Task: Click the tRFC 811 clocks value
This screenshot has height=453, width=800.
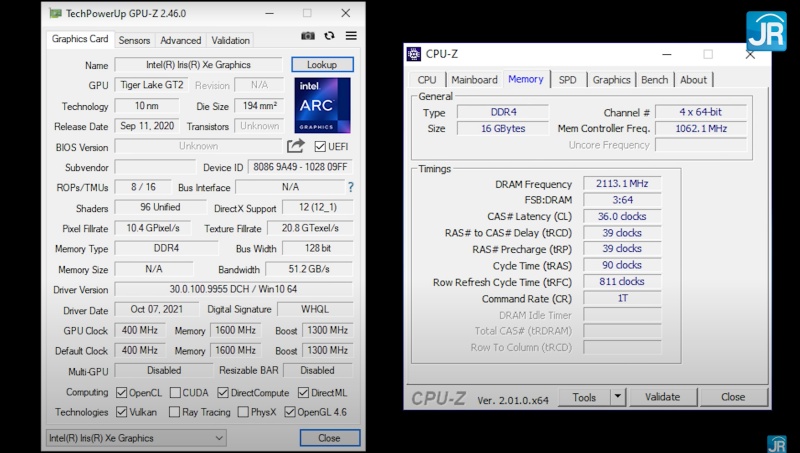Action: pyautogui.click(x=622, y=282)
